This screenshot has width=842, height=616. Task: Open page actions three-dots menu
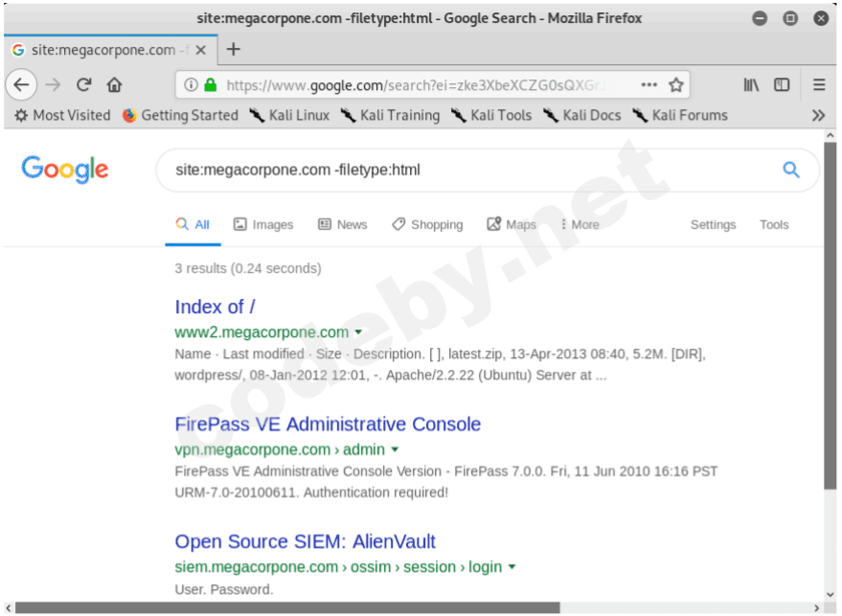point(649,85)
